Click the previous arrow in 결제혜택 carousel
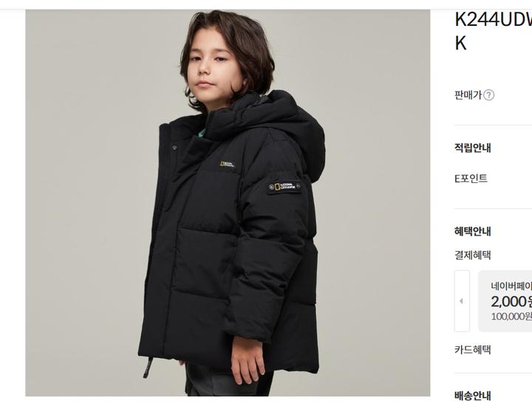Image resolution: width=532 pixels, height=406 pixels. pos(462,301)
